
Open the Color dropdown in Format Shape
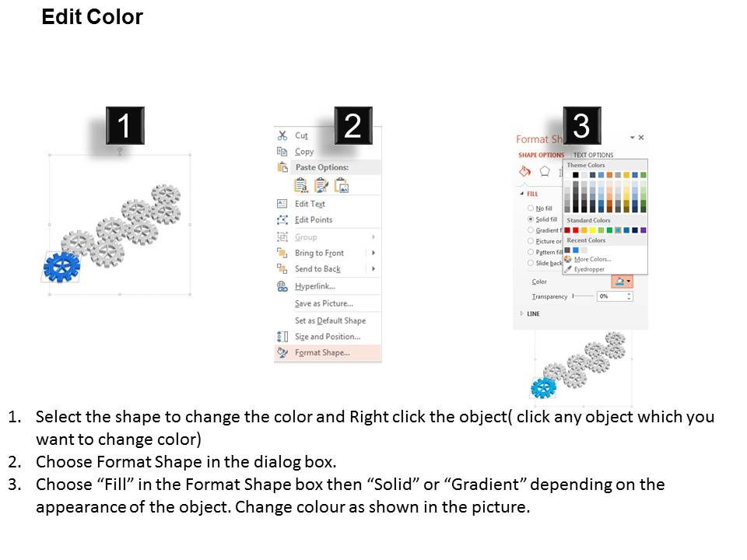(623, 281)
